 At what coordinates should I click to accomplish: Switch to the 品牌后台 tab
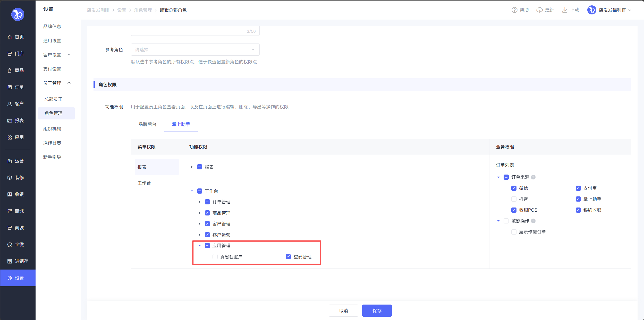click(147, 124)
